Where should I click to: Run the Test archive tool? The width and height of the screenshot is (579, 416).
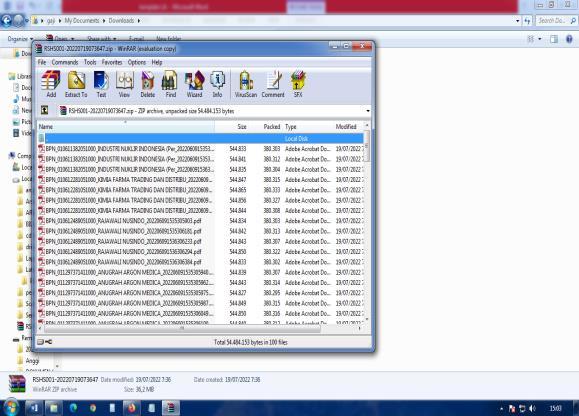(x=101, y=84)
